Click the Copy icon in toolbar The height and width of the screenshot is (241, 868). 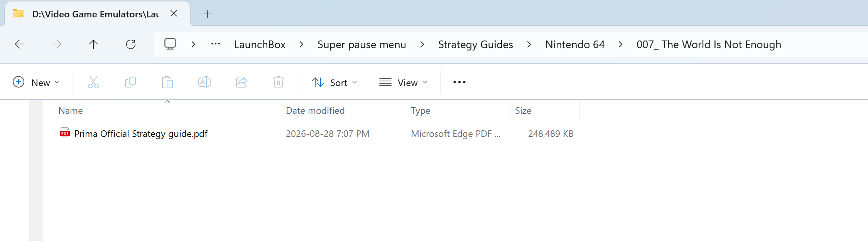coord(130,82)
